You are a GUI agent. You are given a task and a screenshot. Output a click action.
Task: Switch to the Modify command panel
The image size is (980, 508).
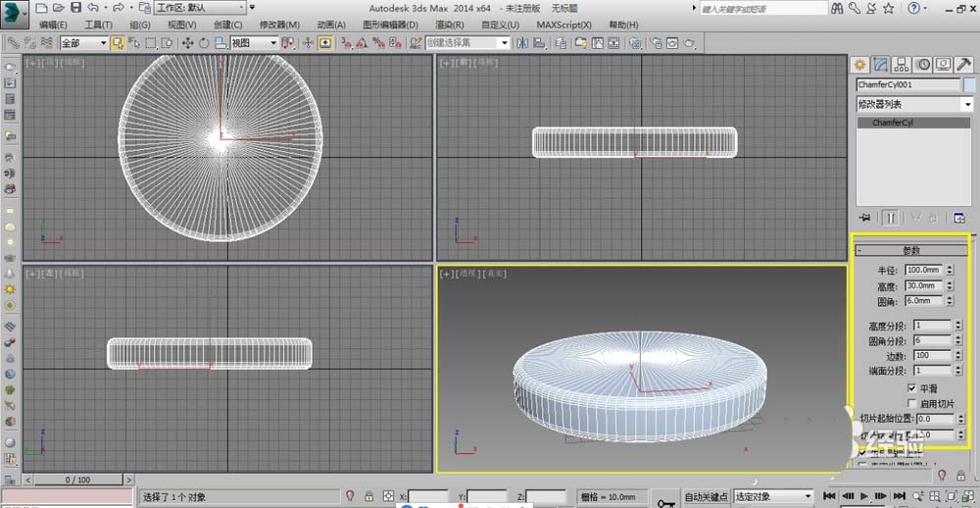click(881, 64)
